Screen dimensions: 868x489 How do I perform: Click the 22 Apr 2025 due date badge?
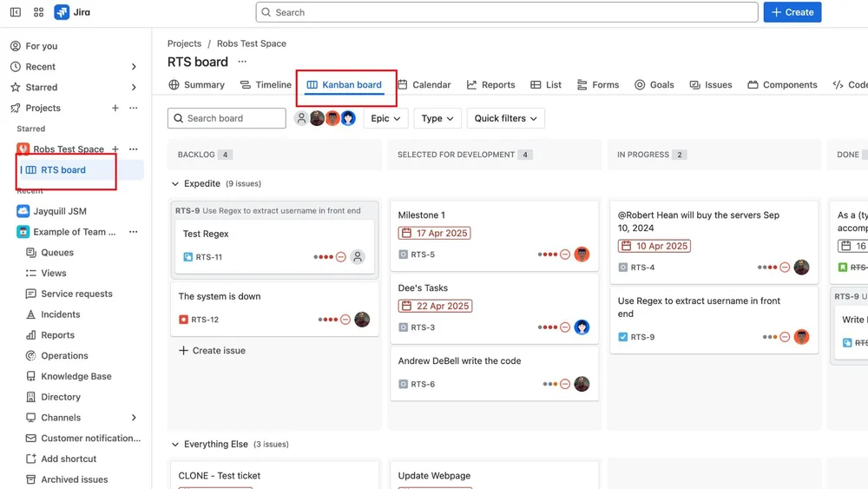tap(435, 307)
